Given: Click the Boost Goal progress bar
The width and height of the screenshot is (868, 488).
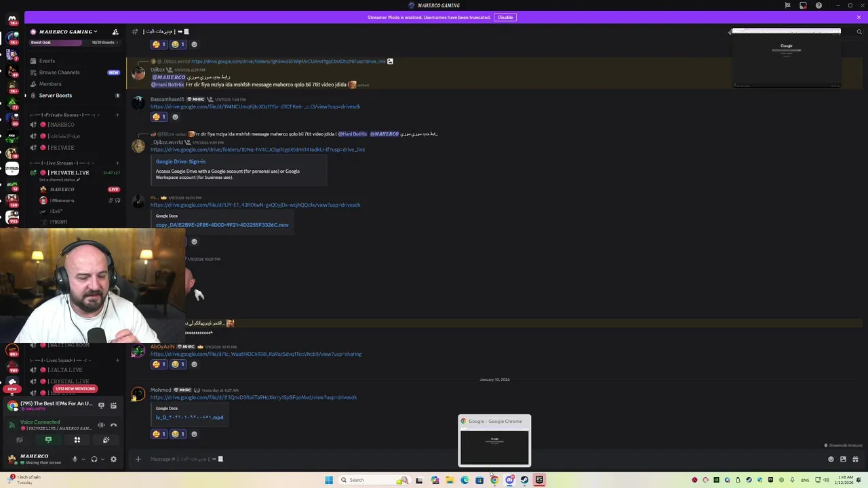Looking at the screenshot, I should pyautogui.click(x=75, y=43).
